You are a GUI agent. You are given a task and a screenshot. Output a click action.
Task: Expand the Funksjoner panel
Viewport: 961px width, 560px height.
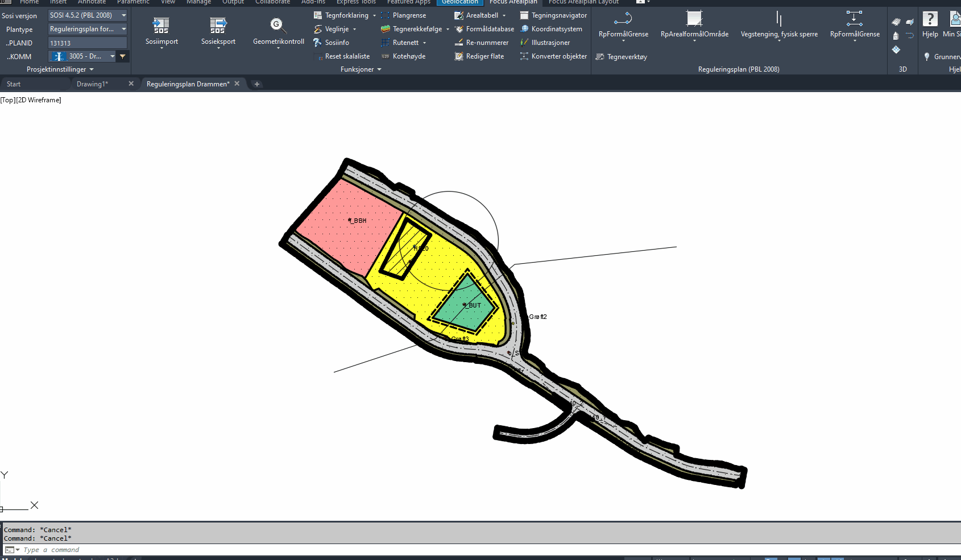coord(361,69)
